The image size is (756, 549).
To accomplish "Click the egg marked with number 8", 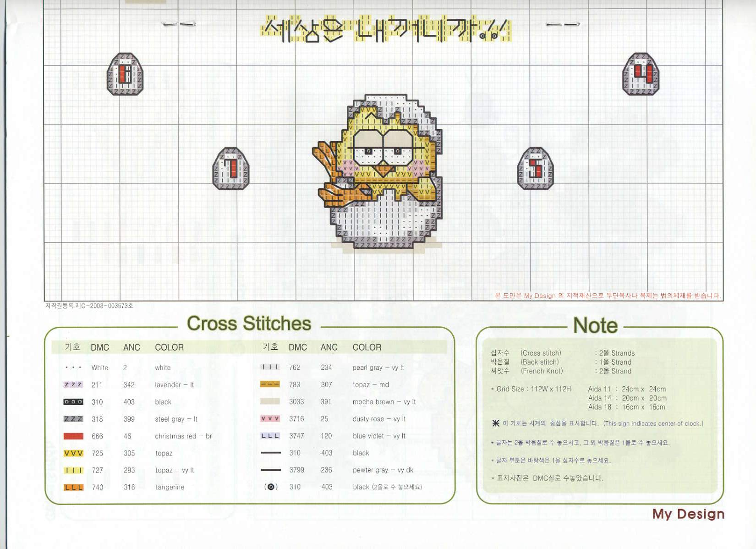I will (125, 74).
